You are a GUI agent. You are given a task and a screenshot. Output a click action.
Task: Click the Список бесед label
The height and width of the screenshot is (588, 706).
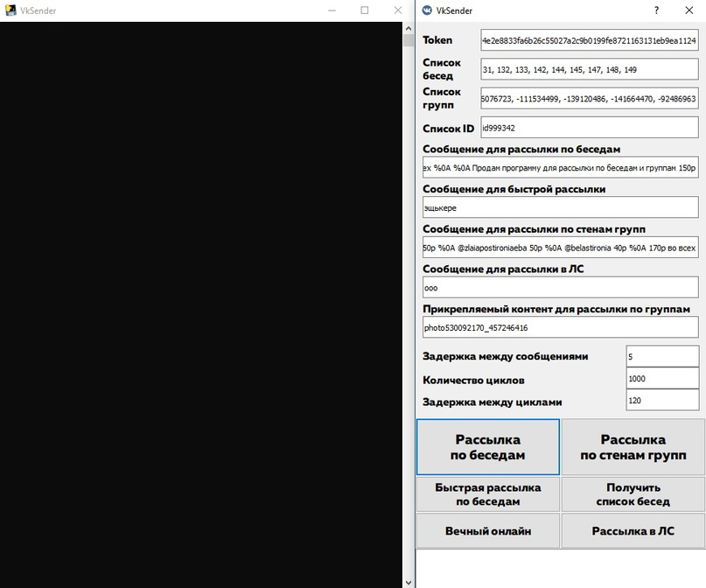441,69
